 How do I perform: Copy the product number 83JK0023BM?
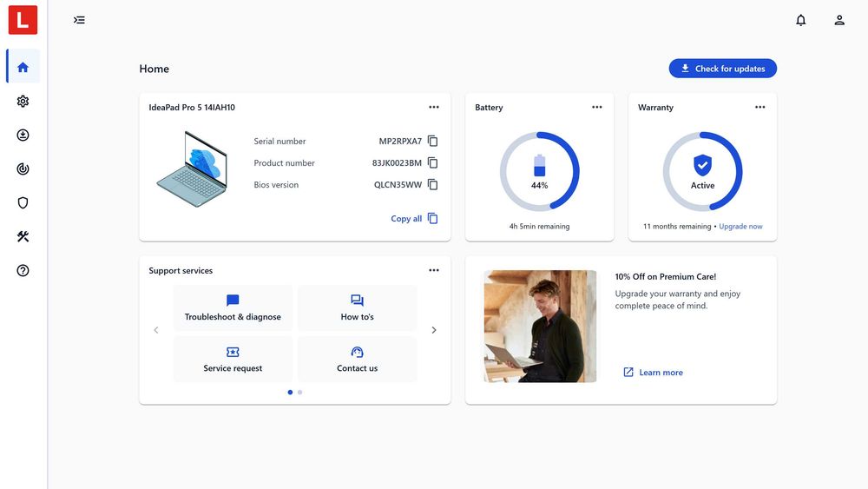(x=433, y=162)
